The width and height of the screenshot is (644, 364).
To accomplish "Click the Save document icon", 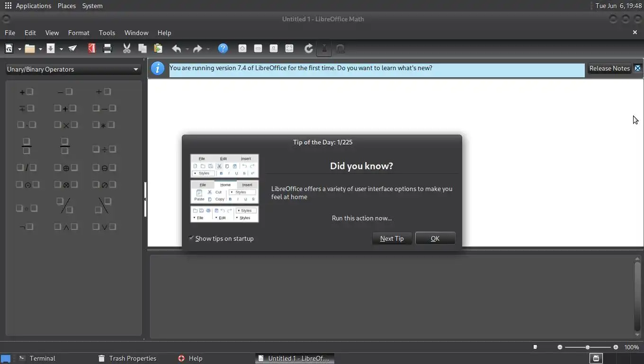I will tap(51, 48).
